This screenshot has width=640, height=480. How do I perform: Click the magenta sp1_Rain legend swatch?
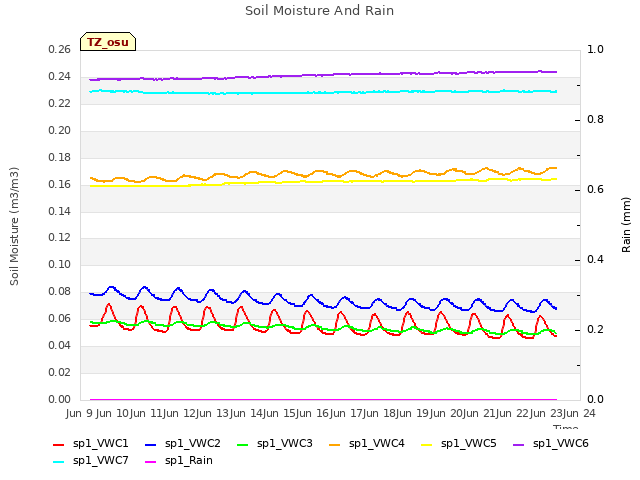coord(151,462)
